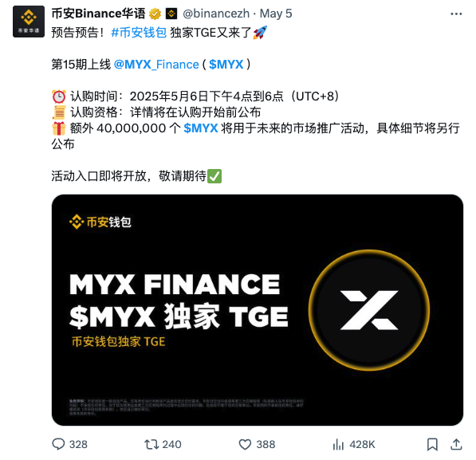Viewport: 476px width, 460px height.
Task: Click the gold verified badge
Action: (x=155, y=14)
